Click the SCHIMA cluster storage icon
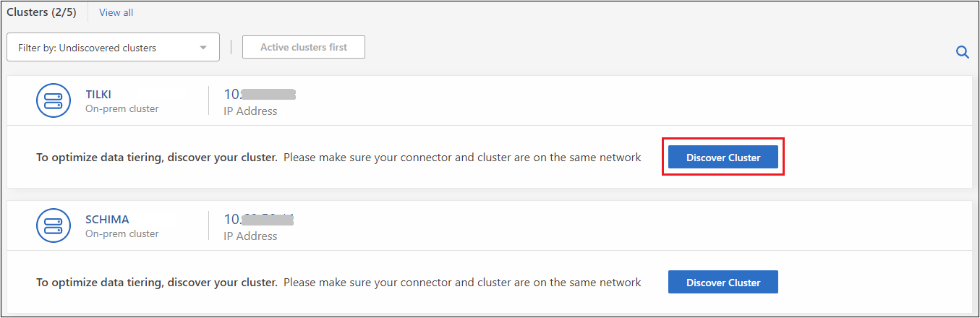This screenshot has height=318, width=980. pyautogui.click(x=54, y=226)
